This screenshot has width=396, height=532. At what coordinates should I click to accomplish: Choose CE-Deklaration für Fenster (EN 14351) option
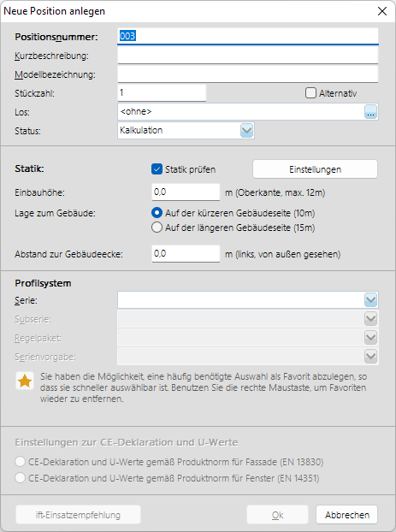coord(20,478)
